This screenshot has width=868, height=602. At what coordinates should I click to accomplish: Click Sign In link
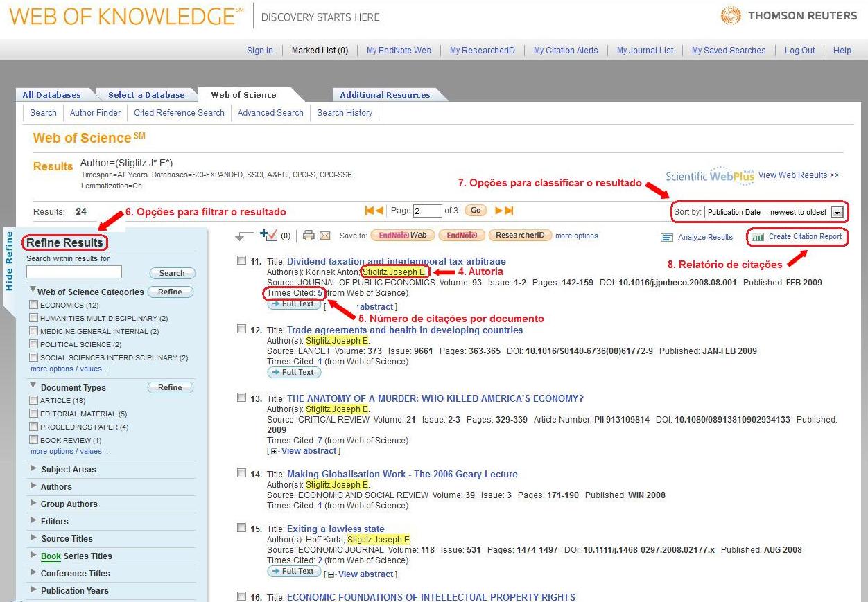(x=260, y=51)
